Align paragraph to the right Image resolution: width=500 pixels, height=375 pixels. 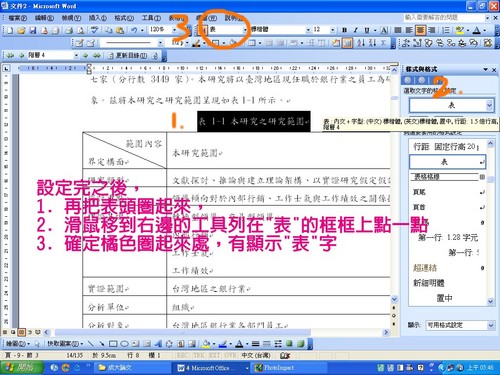431,30
